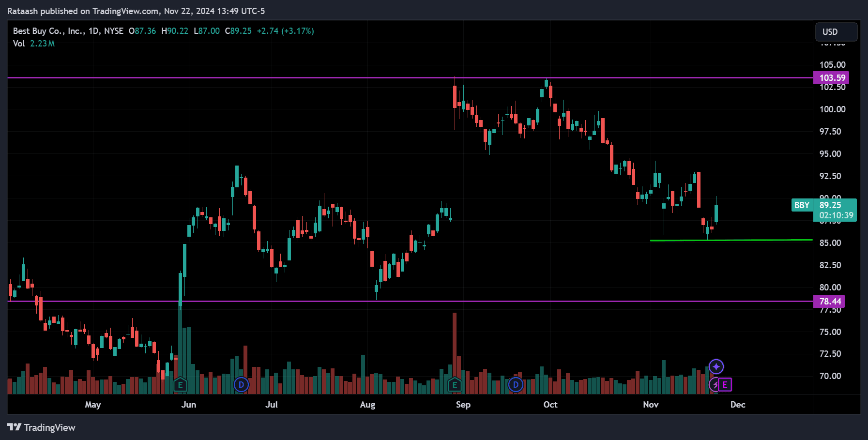
Task: Click the 103.59 price line label
Action: click(x=831, y=78)
